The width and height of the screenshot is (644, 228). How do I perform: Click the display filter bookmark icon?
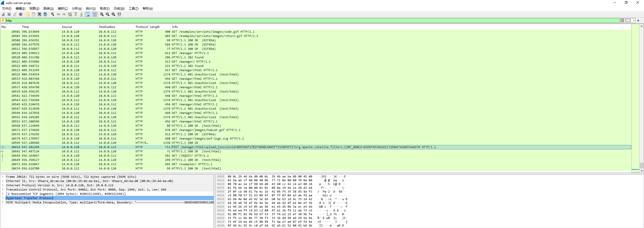pos(3,21)
